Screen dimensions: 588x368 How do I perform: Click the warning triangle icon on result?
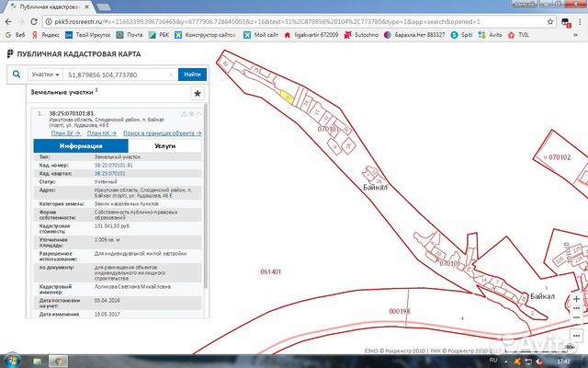184,113
